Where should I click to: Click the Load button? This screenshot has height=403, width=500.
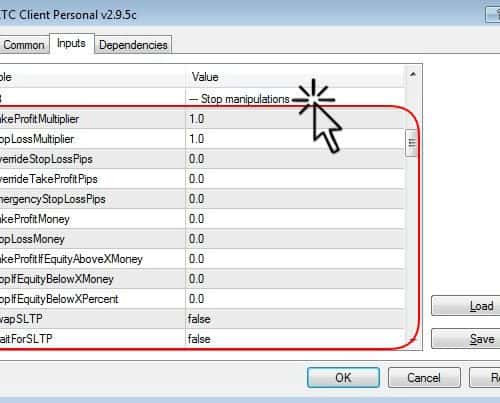[466, 306]
